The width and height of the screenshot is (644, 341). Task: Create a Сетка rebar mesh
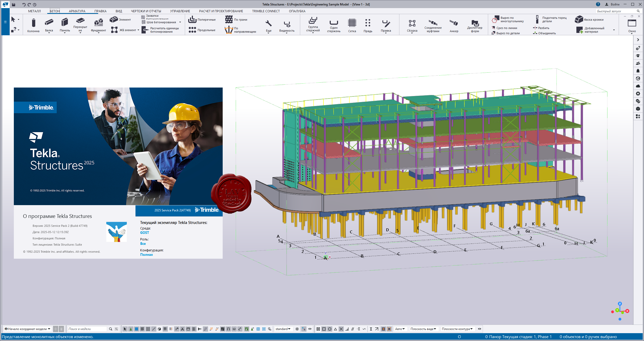click(x=352, y=26)
